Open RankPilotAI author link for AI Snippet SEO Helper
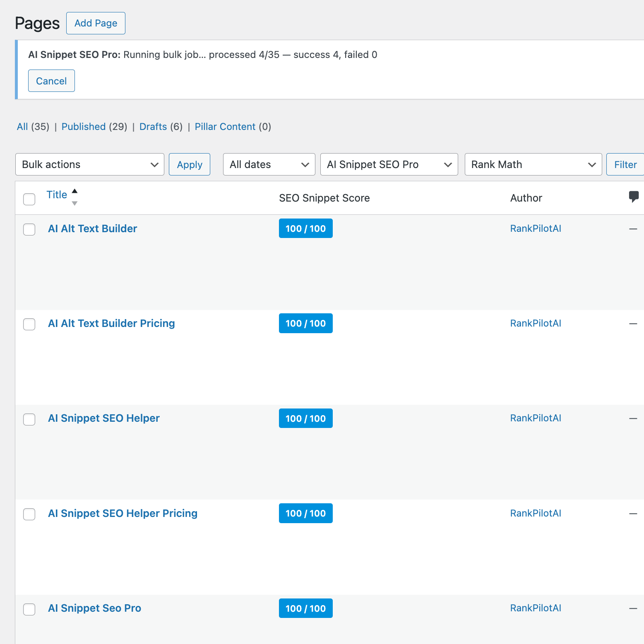This screenshot has width=644, height=644. [536, 418]
